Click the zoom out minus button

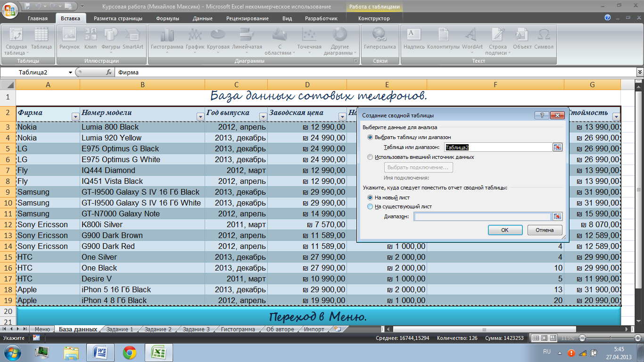(x=582, y=338)
